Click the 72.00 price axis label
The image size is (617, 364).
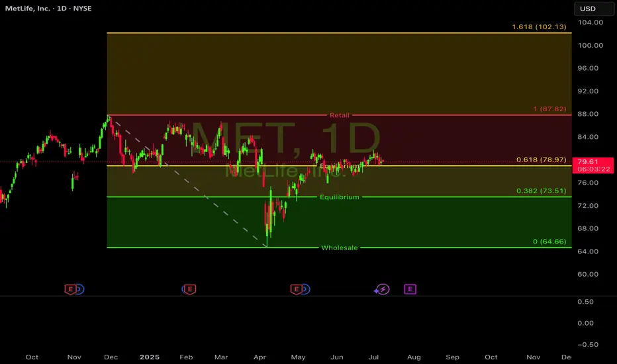[588, 205]
